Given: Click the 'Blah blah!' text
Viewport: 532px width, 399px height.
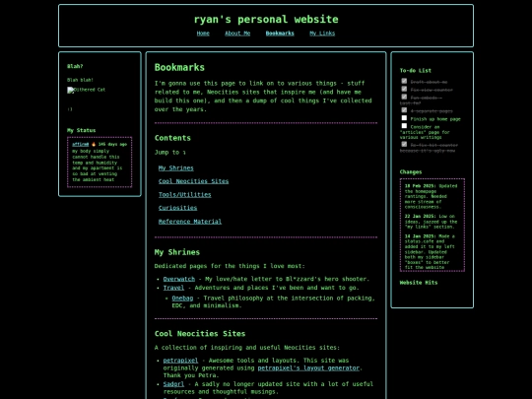Looking at the screenshot, I should (80, 80).
